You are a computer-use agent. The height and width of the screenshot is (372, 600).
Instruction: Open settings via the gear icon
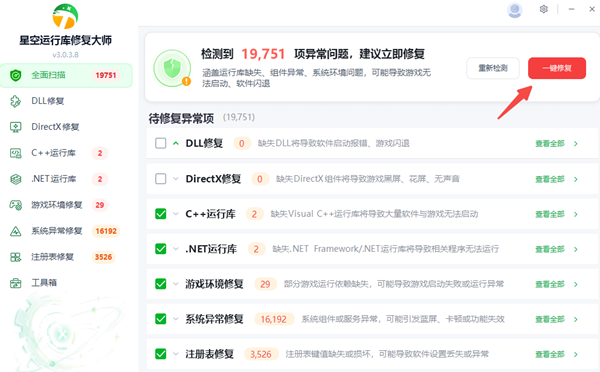544,9
